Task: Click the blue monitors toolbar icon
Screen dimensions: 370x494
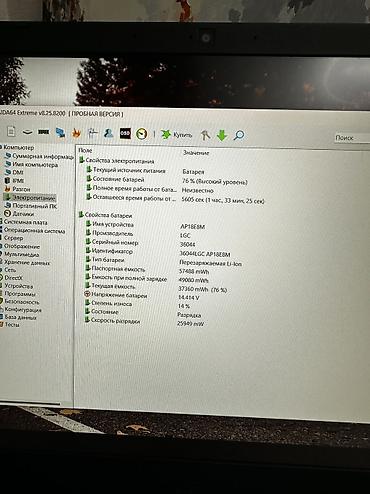Action: pyautogui.click(x=60, y=132)
